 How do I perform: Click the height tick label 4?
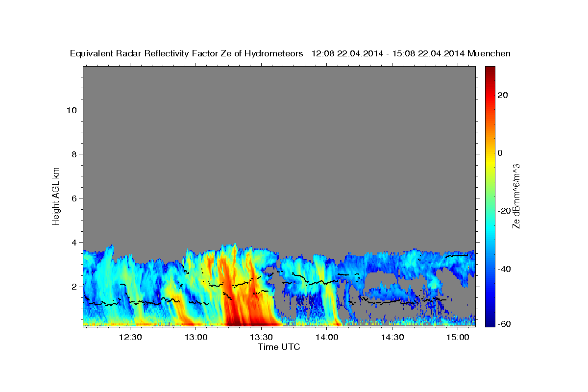coord(74,242)
